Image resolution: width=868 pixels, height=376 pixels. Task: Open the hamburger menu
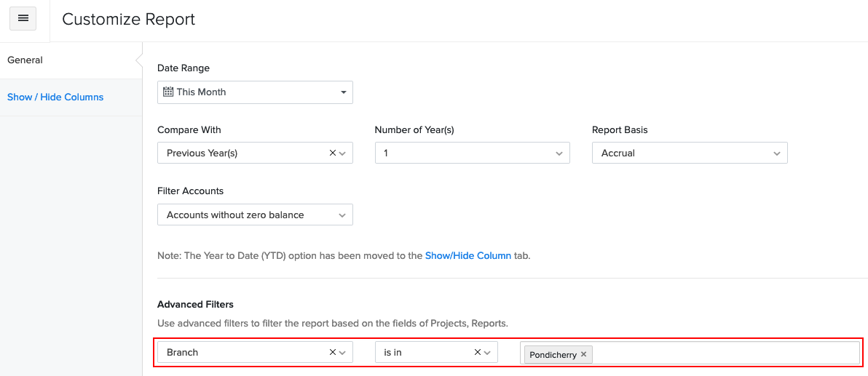(x=23, y=19)
